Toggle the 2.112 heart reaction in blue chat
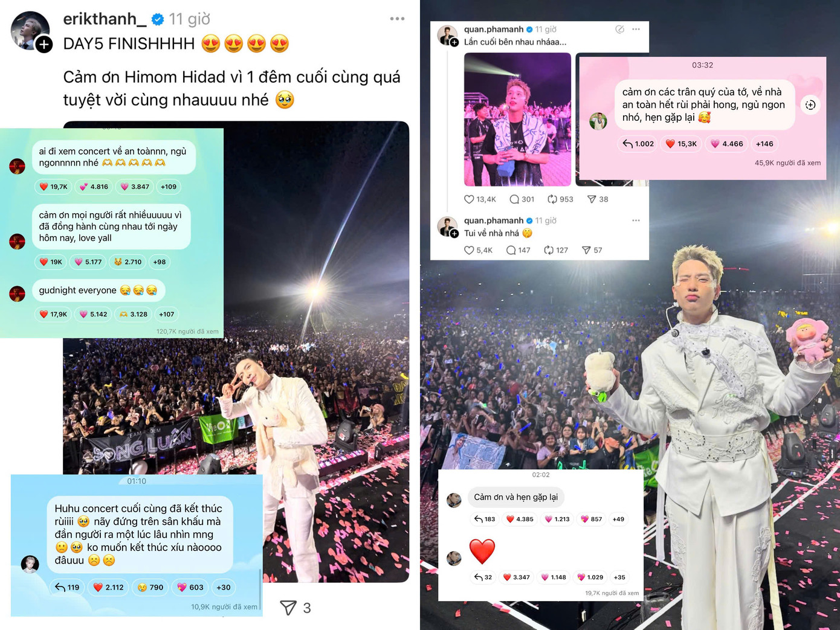The height and width of the screenshot is (630, 840). 108,587
